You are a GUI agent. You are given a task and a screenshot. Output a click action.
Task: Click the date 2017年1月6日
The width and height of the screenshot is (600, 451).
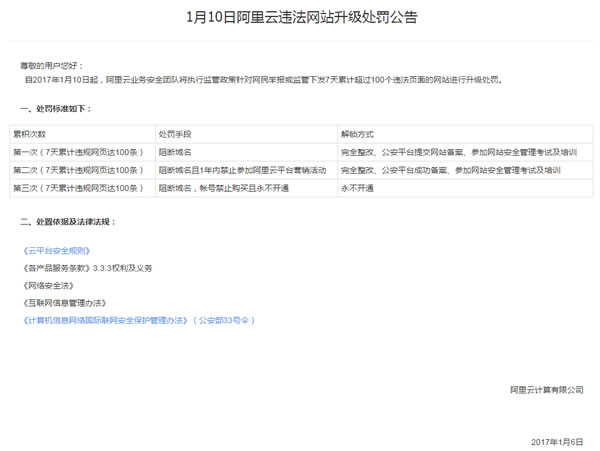coord(557,440)
